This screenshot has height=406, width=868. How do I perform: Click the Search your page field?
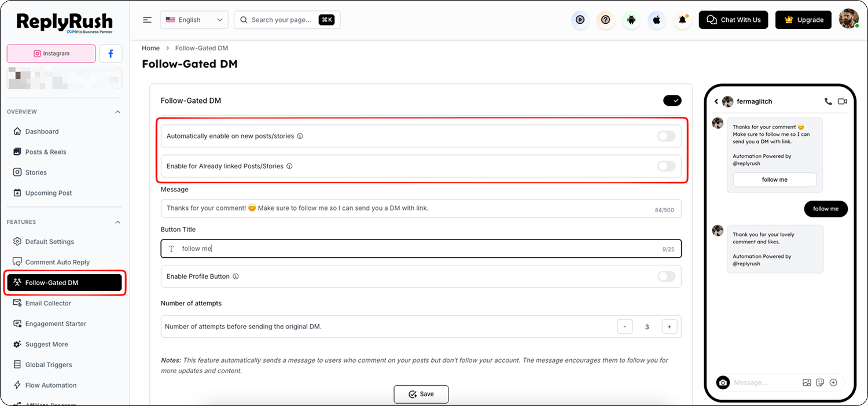[x=287, y=20]
